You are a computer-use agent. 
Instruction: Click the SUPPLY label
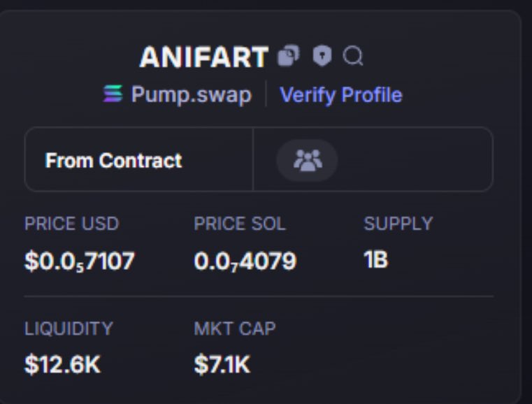398,224
